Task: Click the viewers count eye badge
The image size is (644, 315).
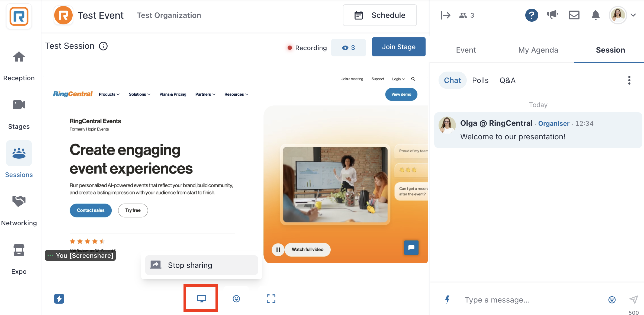Action: point(348,48)
